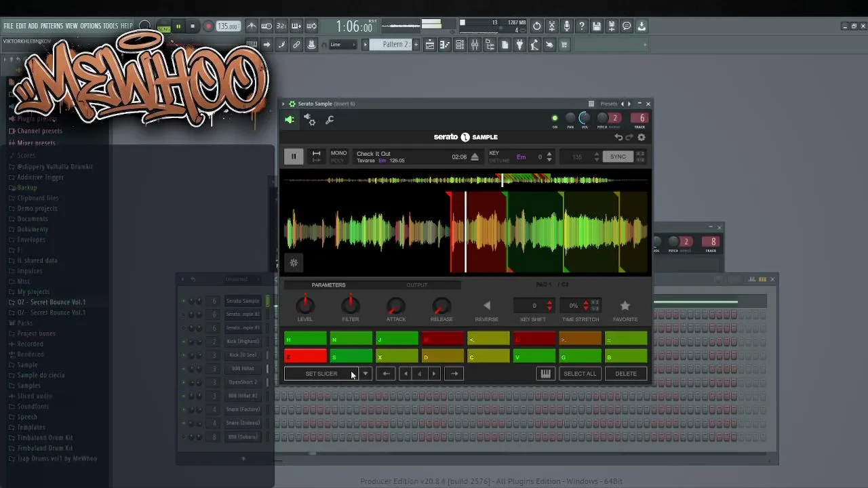This screenshot has height=488, width=868.
Task: Open the help question mark icon
Action: pyautogui.click(x=582, y=26)
